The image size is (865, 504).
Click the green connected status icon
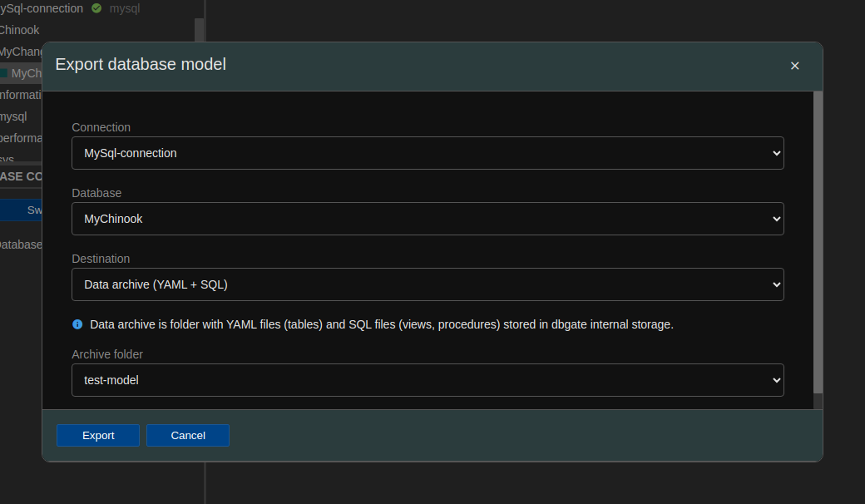point(96,8)
